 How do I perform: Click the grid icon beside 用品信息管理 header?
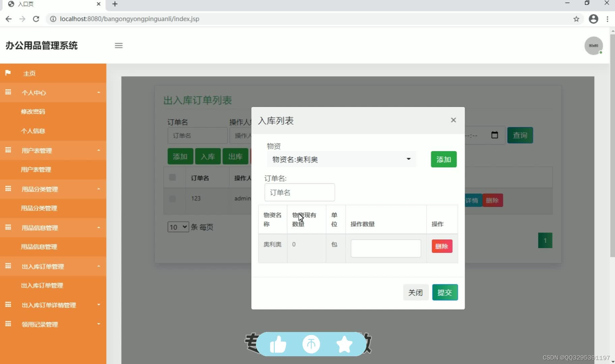point(8,227)
